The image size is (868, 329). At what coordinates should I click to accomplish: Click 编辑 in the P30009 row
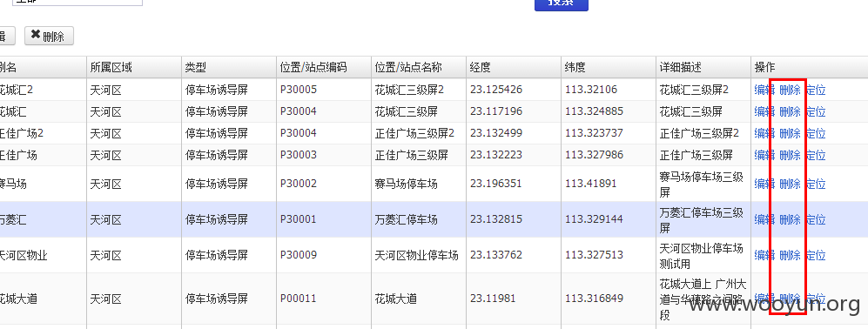(764, 255)
